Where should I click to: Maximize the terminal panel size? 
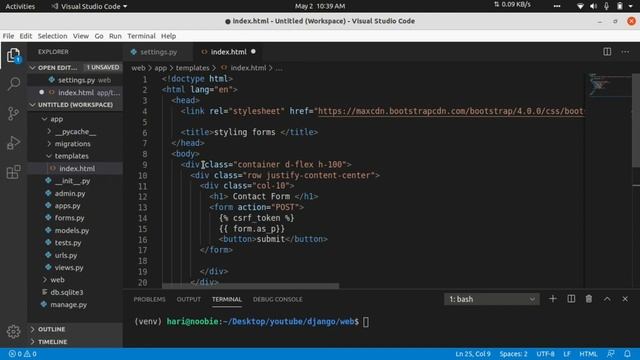[607, 299]
